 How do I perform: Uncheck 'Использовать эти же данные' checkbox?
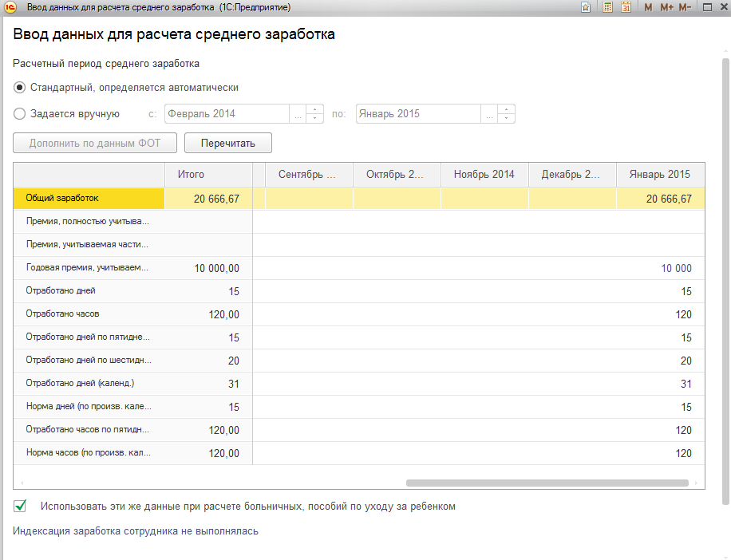tap(21, 506)
